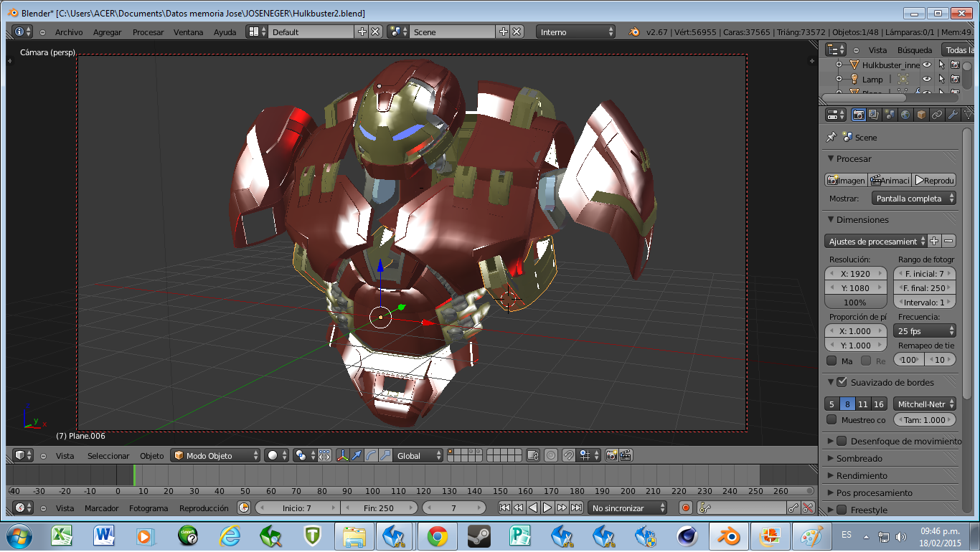
Task: Expand the Lamp item in outliner
Action: (839, 79)
